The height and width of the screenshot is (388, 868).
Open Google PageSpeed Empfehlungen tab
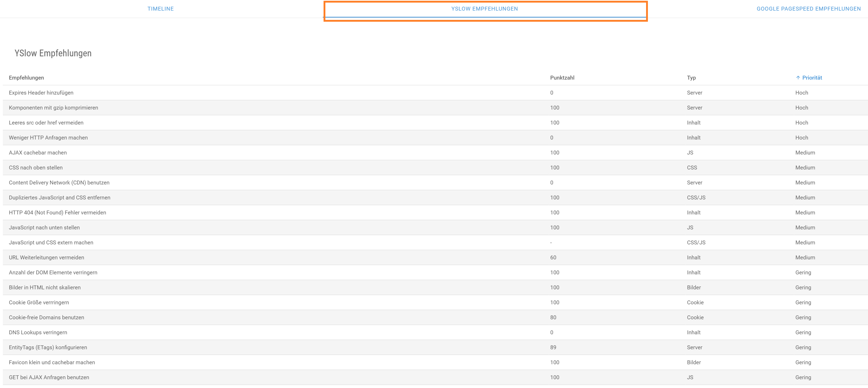pyautogui.click(x=809, y=9)
